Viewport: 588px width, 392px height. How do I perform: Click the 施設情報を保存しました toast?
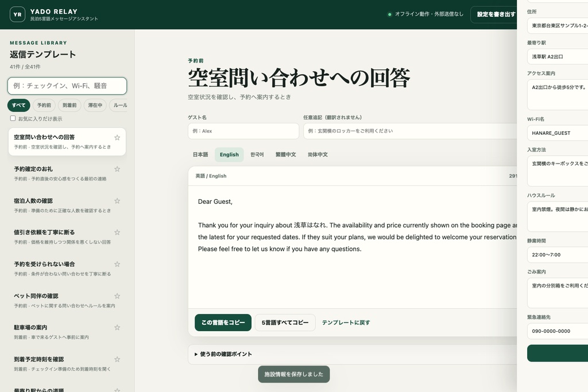point(293,374)
